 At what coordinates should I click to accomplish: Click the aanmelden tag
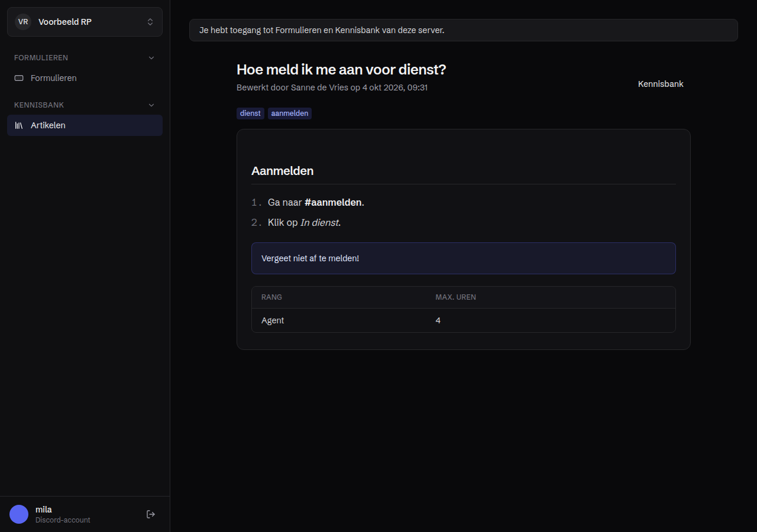pyautogui.click(x=290, y=113)
